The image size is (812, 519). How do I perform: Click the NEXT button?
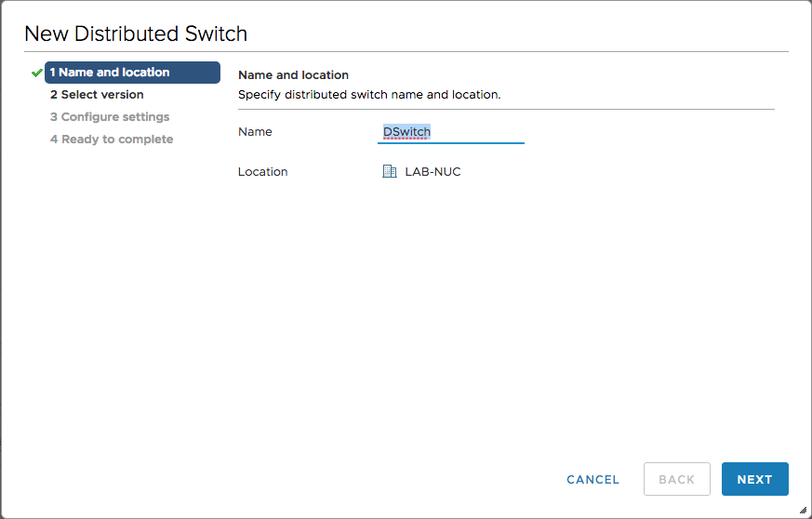(755, 479)
